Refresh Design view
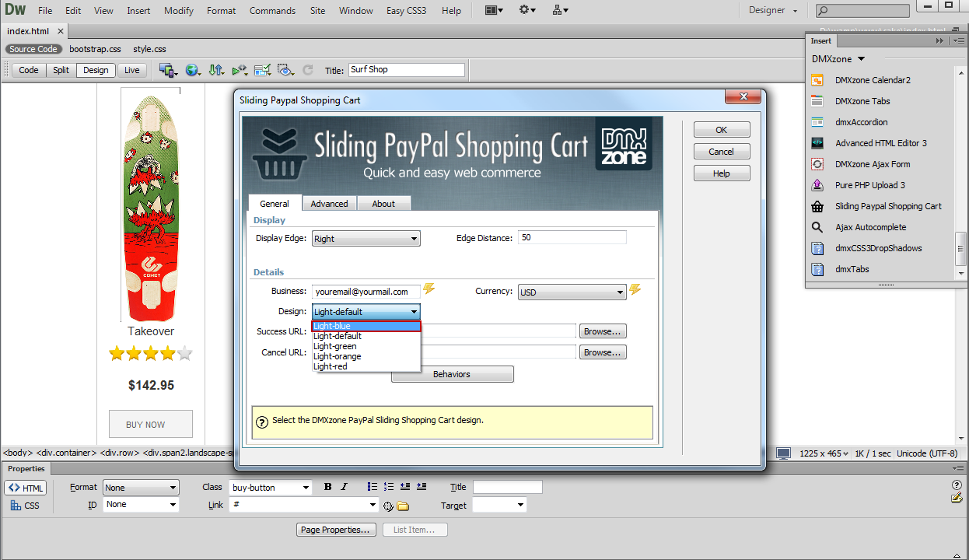969x560 pixels. pos(308,70)
